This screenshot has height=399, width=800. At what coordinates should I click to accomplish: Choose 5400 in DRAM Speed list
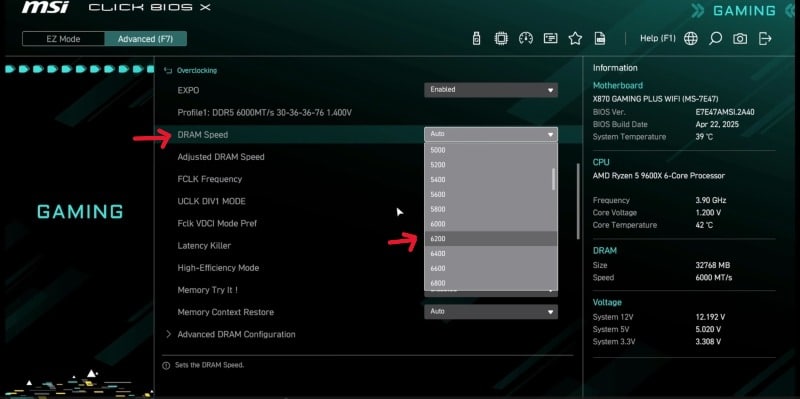pyautogui.click(x=491, y=180)
